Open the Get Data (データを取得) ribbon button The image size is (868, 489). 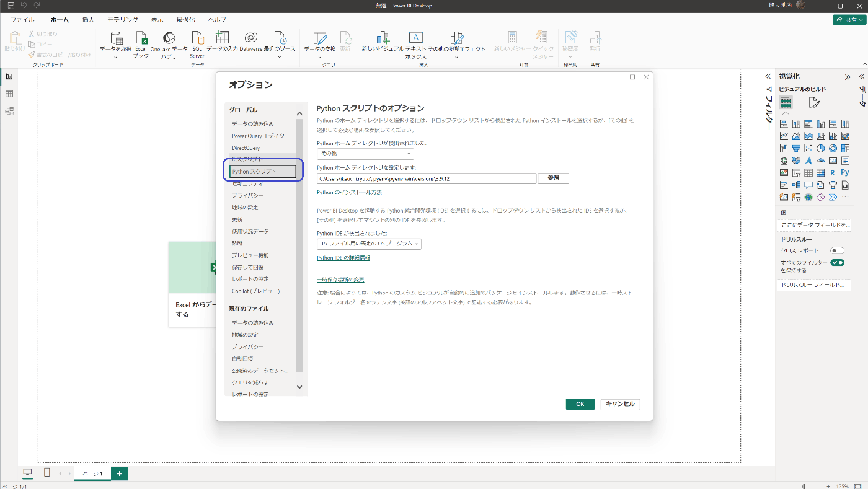(115, 44)
